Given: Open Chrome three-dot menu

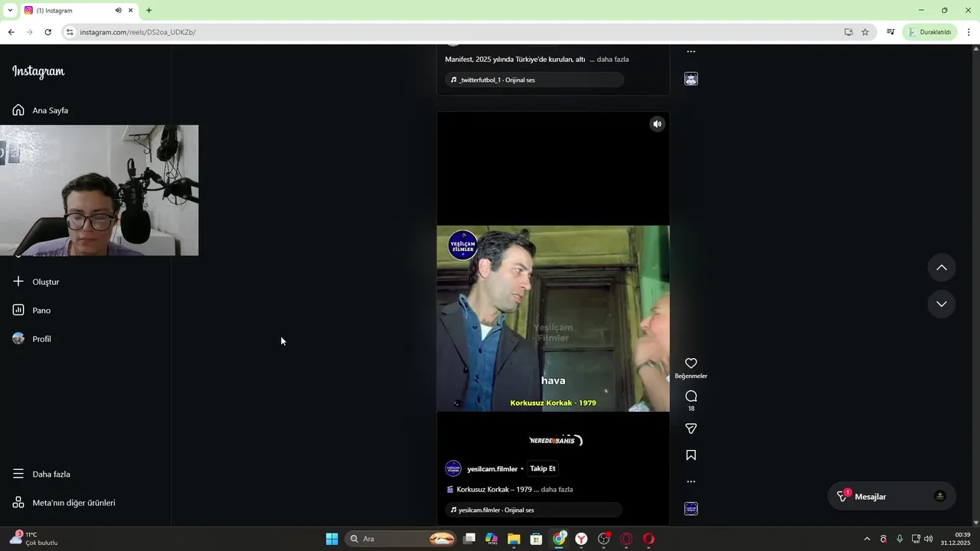Looking at the screenshot, I should point(969,32).
